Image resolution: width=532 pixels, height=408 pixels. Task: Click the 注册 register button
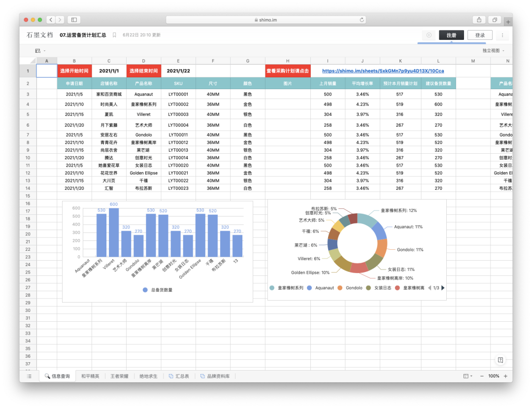click(x=451, y=35)
